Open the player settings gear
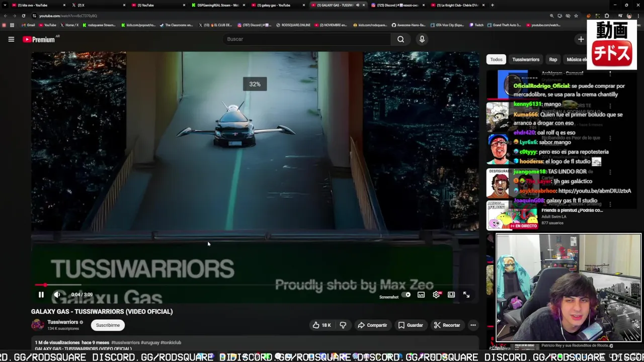644x362 pixels. point(436,295)
